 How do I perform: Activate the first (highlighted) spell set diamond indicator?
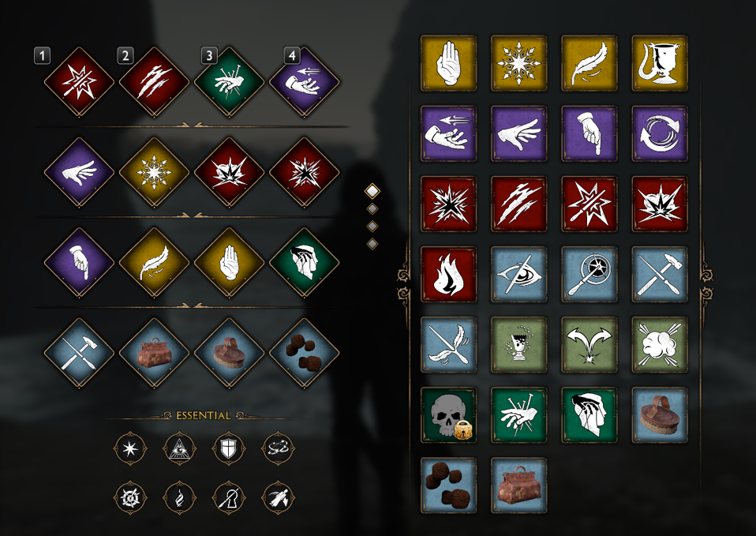tap(372, 191)
